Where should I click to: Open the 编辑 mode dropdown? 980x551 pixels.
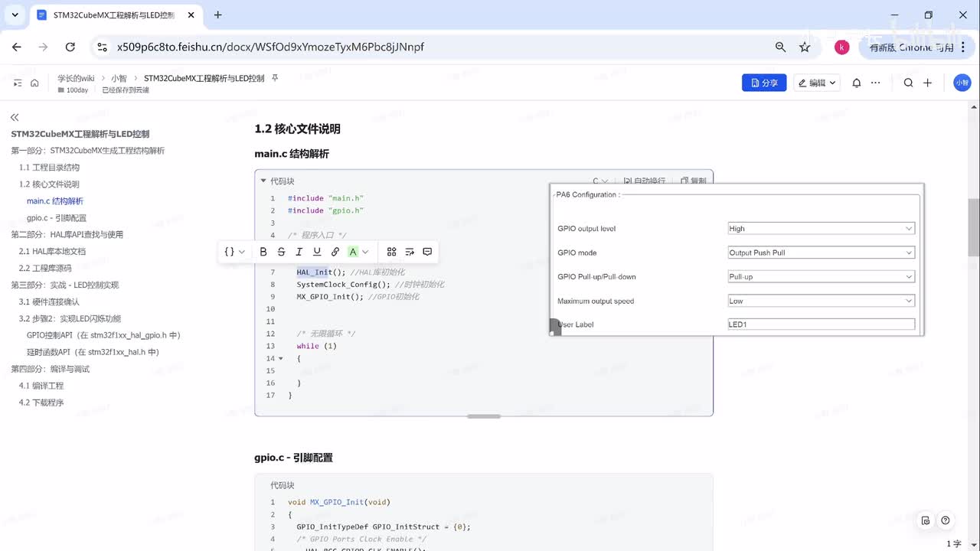point(817,83)
